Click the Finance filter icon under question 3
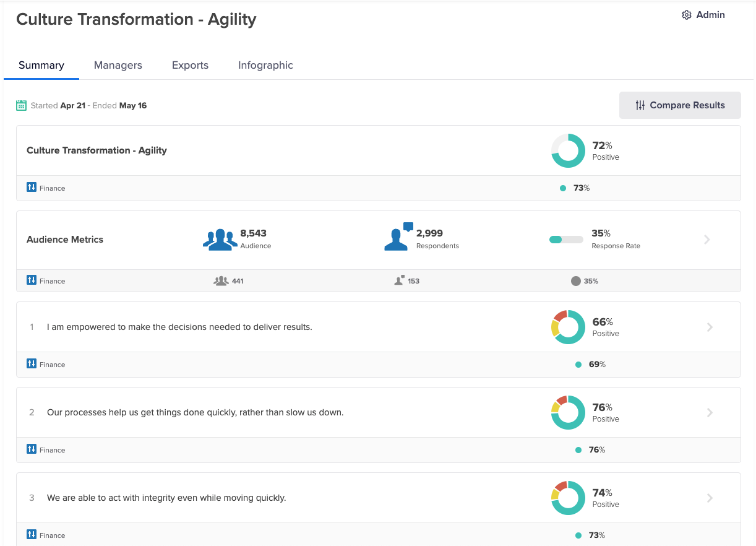 click(x=32, y=534)
